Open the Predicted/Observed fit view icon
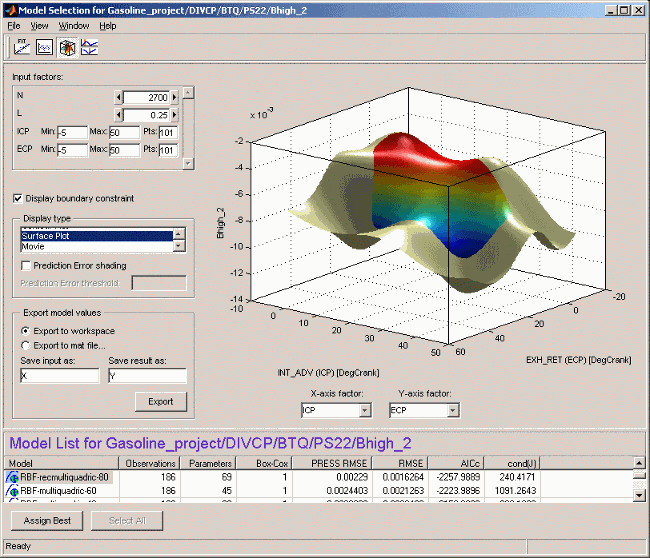 pos(23,46)
